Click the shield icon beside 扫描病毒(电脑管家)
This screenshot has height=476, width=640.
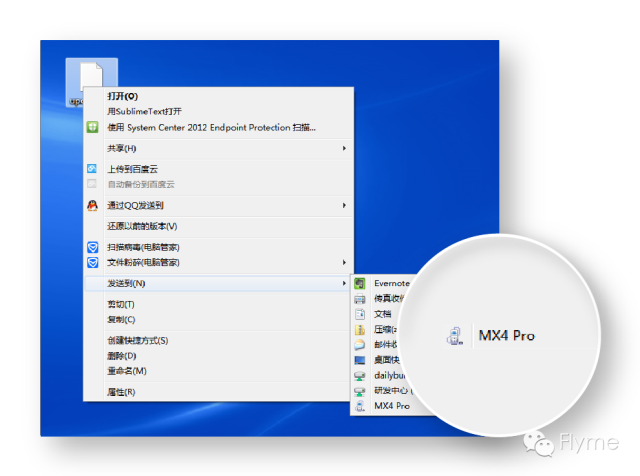tap(93, 247)
